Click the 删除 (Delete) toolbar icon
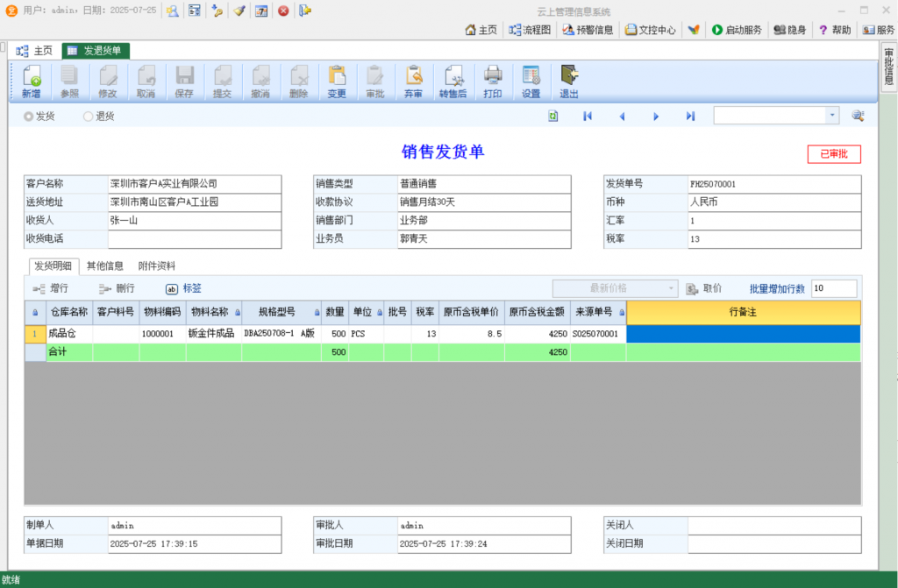Viewport: 898px width, 588px height. (298, 81)
